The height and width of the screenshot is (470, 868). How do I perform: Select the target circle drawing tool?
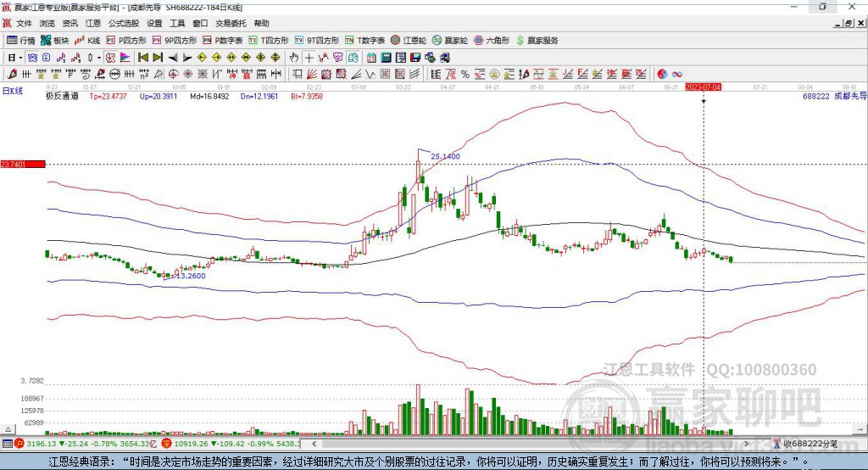click(x=173, y=74)
